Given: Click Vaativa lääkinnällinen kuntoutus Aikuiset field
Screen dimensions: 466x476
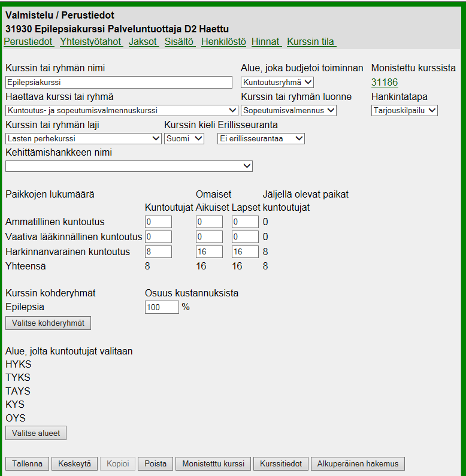Looking at the screenshot, I should (x=209, y=237).
